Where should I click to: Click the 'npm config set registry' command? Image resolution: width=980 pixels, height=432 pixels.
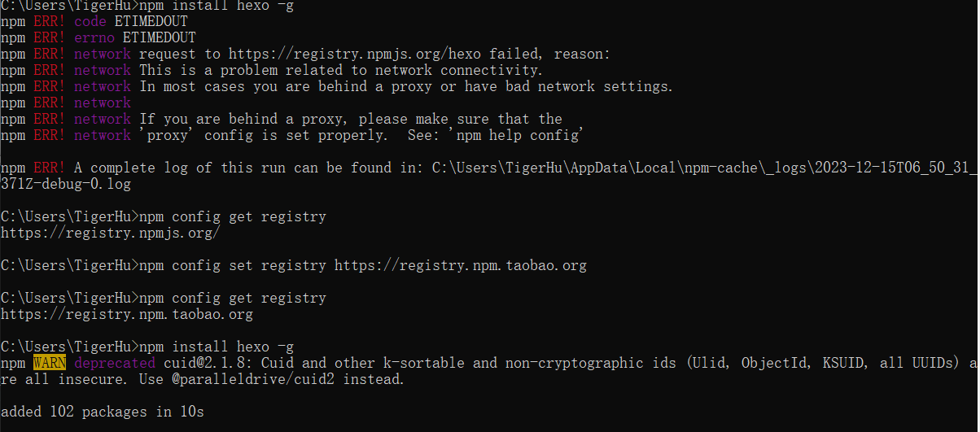233,265
